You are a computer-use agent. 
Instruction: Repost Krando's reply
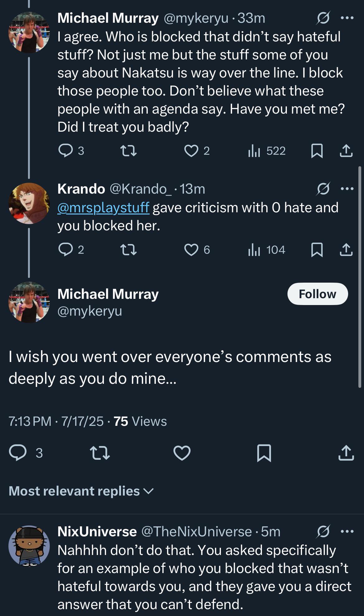128,250
